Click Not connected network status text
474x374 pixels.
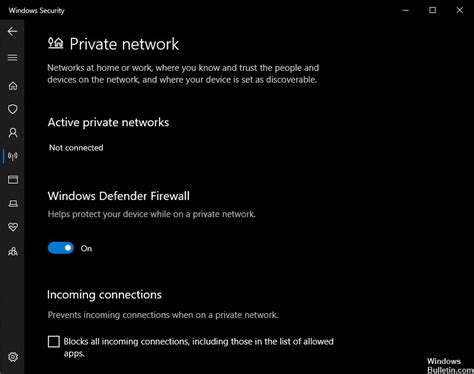(x=76, y=148)
